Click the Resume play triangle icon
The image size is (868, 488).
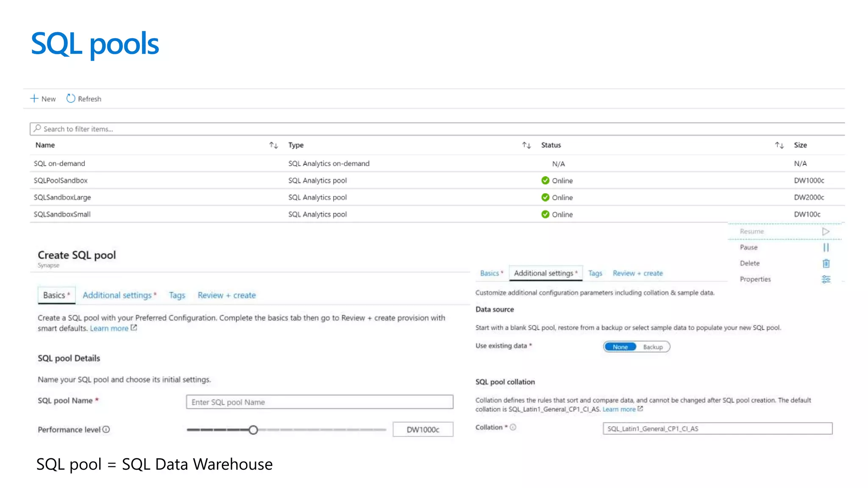click(826, 231)
